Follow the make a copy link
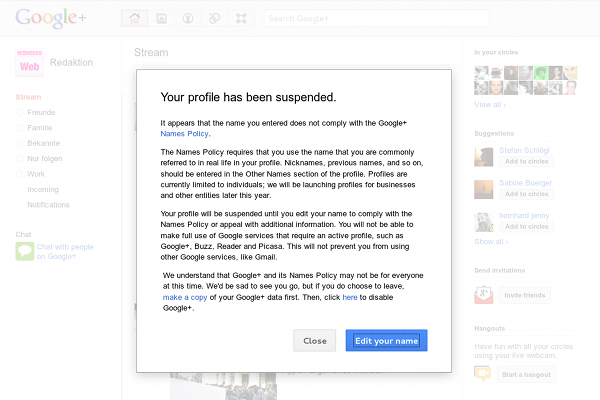Viewport: 600px width, 400px height. click(x=185, y=297)
